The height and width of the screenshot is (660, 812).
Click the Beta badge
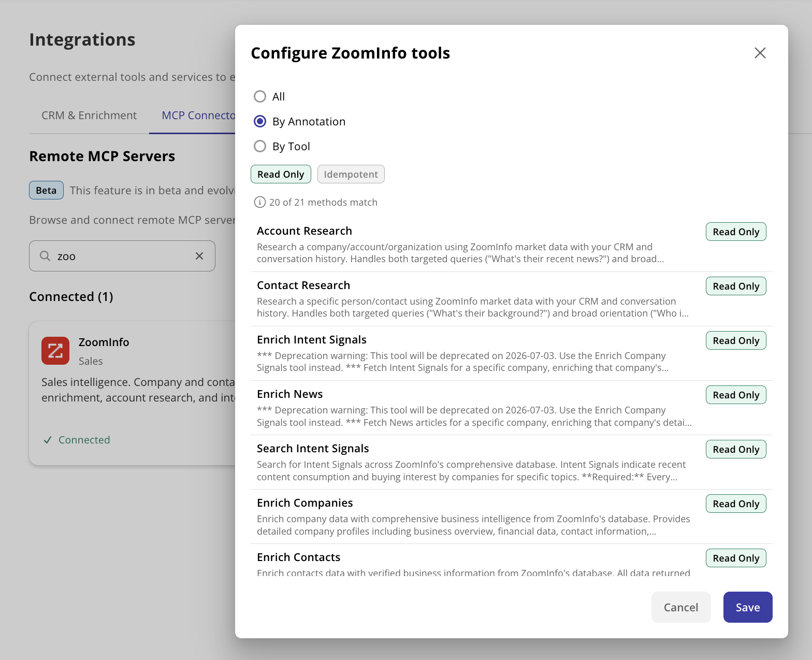[x=46, y=190]
